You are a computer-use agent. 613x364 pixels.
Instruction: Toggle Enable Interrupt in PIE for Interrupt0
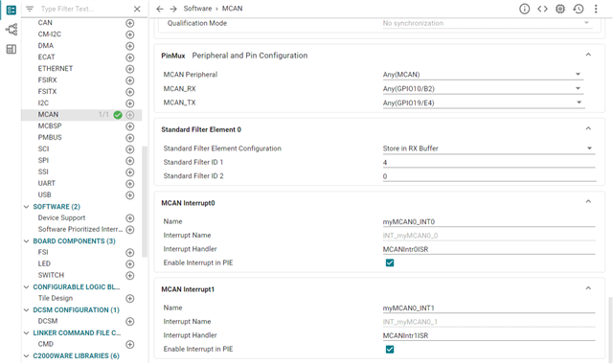390,262
